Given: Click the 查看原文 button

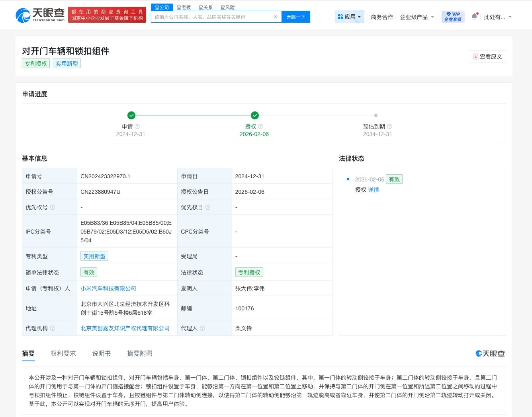Looking at the screenshot, I should point(487,57).
